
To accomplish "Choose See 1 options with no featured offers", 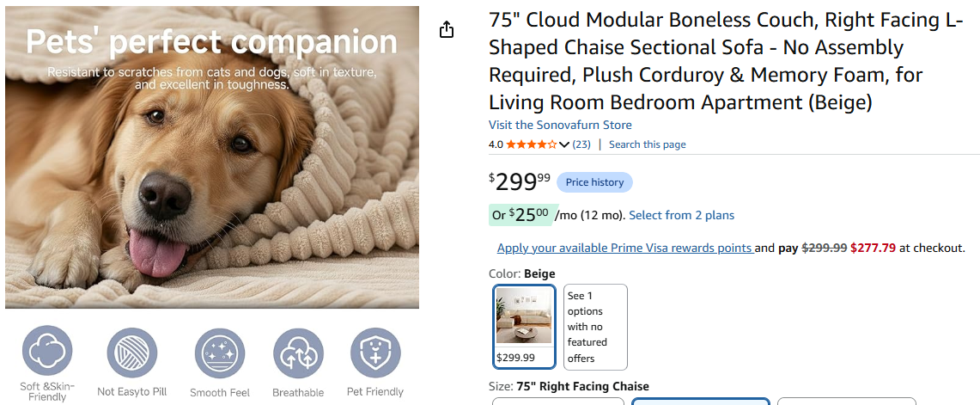I will [x=595, y=327].
